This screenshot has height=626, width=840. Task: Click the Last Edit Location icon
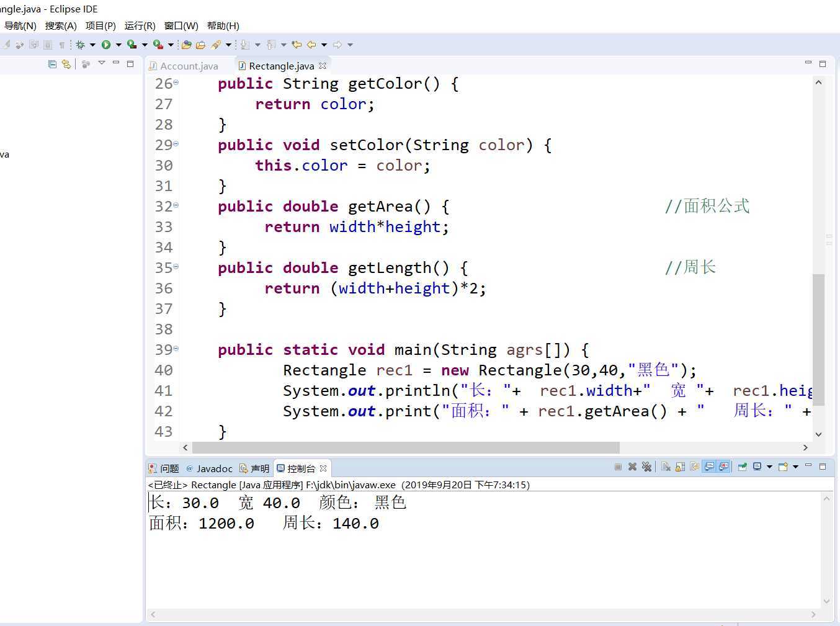(296, 45)
